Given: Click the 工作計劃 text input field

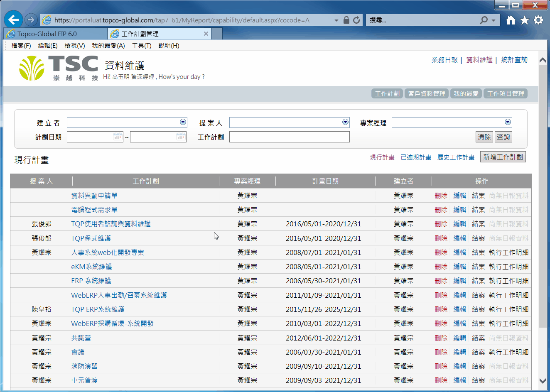Looking at the screenshot, I should tap(289, 137).
